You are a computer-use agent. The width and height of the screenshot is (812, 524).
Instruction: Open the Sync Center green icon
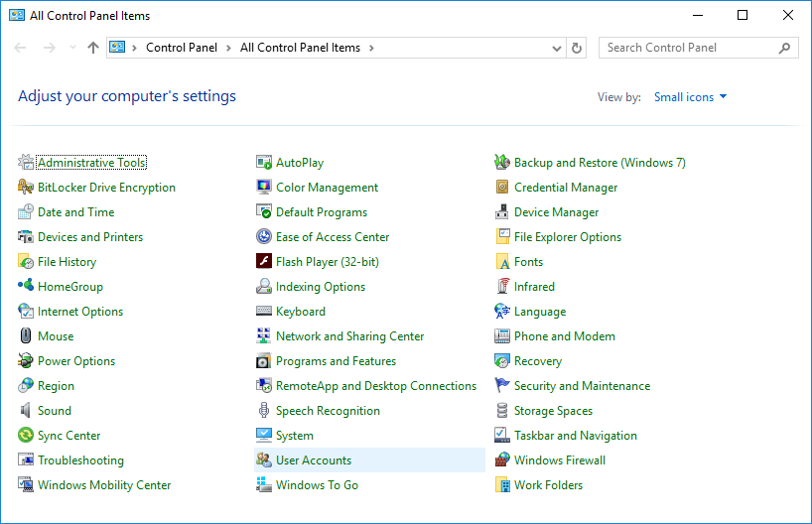26,435
